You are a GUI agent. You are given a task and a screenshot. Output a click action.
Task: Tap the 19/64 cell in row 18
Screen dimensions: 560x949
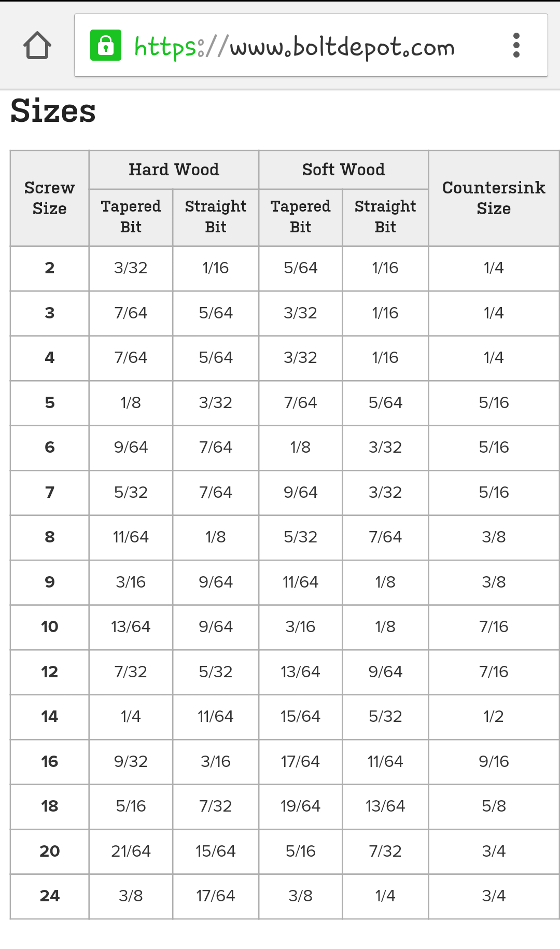pyautogui.click(x=301, y=806)
